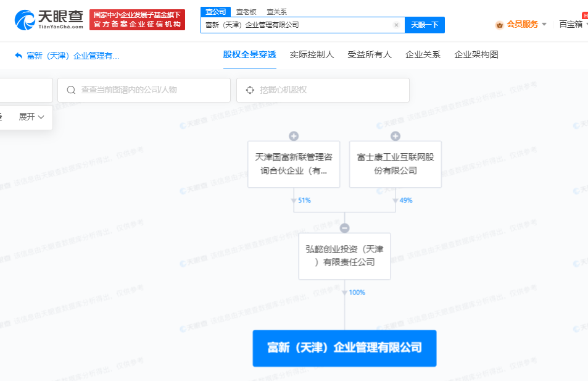Select the 查老板 search tab
Screen dimensions: 588x381
coord(246,12)
